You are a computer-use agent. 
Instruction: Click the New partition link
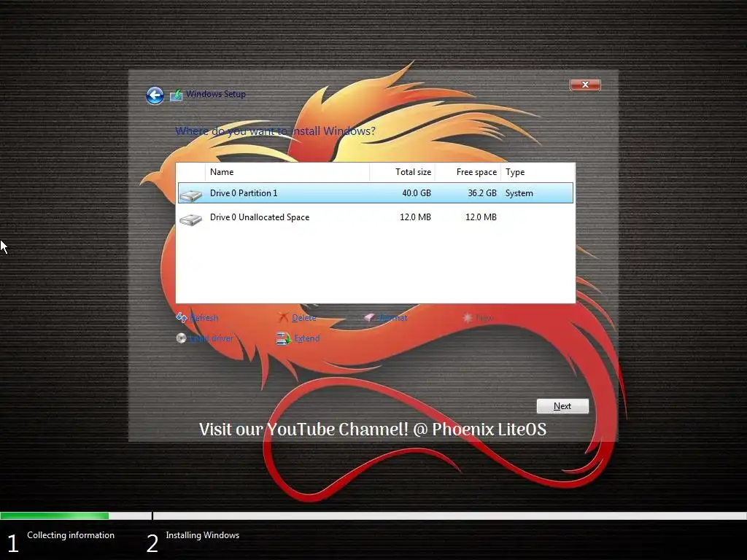[484, 318]
